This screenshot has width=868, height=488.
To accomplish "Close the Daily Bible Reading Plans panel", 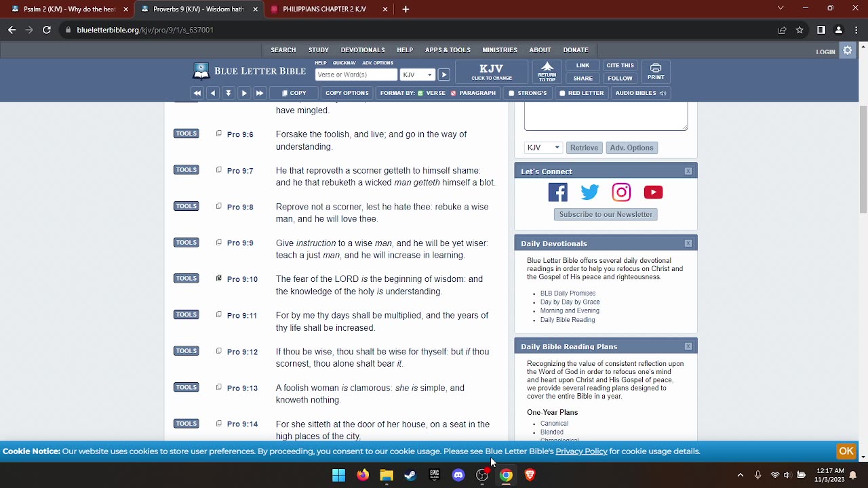I will click(x=688, y=346).
